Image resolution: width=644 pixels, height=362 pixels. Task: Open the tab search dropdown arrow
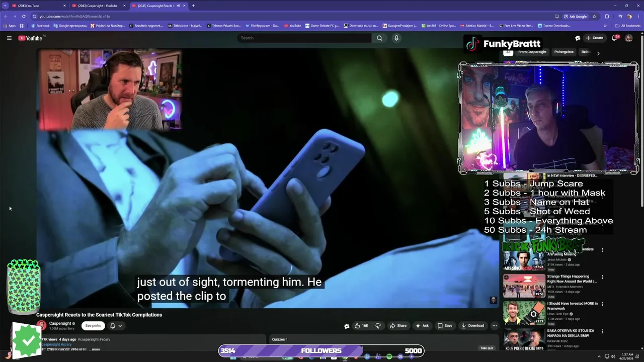(x=5, y=6)
